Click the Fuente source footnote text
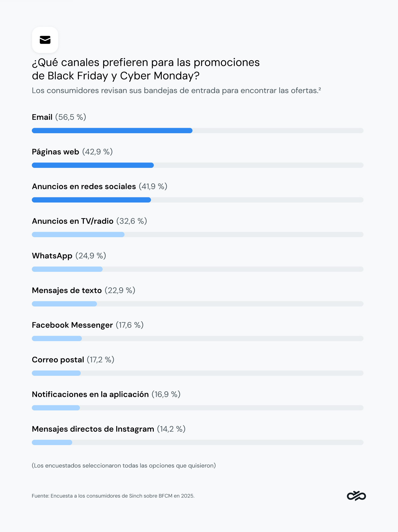 click(x=113, y=496)
